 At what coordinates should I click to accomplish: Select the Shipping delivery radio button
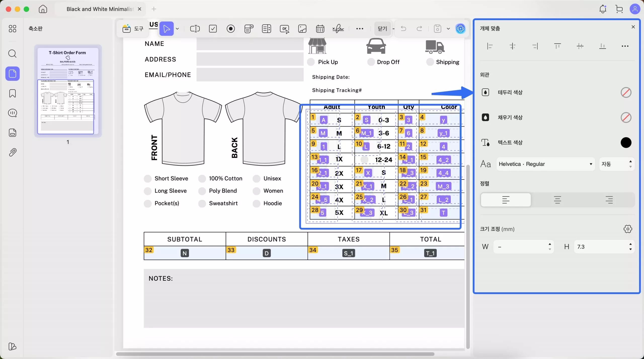430,62
